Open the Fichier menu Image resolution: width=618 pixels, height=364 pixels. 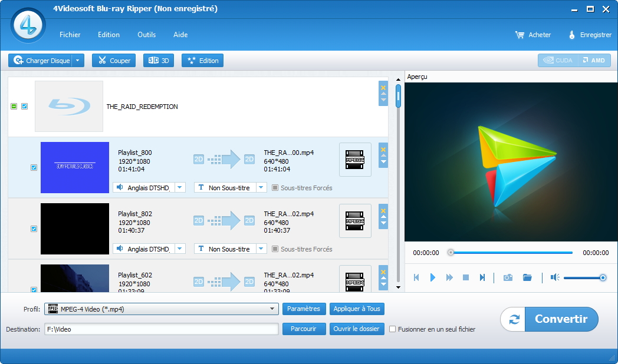[x=70, y=35]
